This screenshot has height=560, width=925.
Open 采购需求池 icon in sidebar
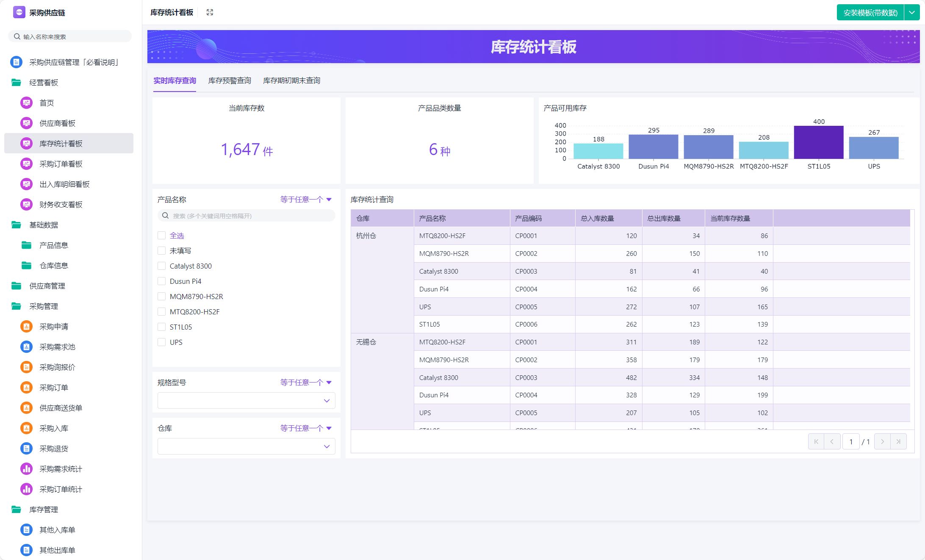tap(26, 347)
